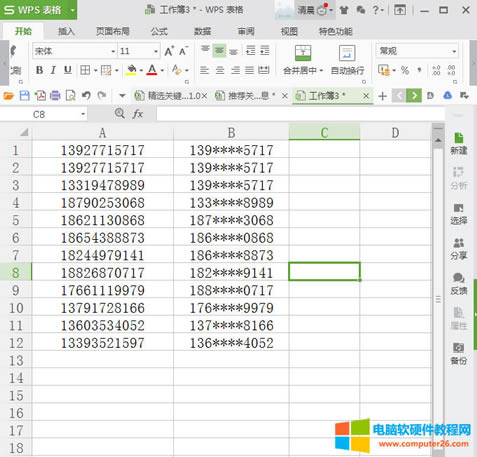Click the print icon in quick toolbar
Viewport: 477px width, 457px height.
pos(55,96)
